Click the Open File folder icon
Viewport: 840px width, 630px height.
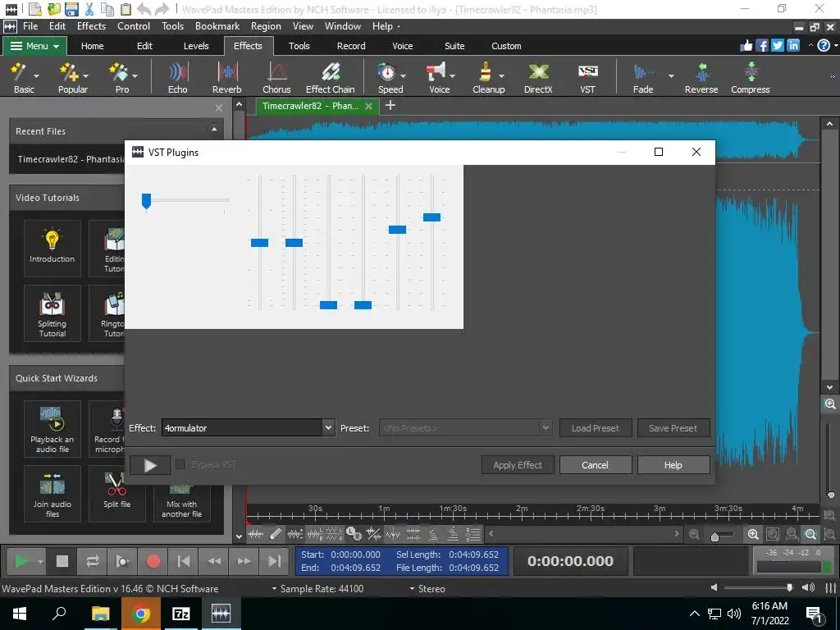[53, 9]
